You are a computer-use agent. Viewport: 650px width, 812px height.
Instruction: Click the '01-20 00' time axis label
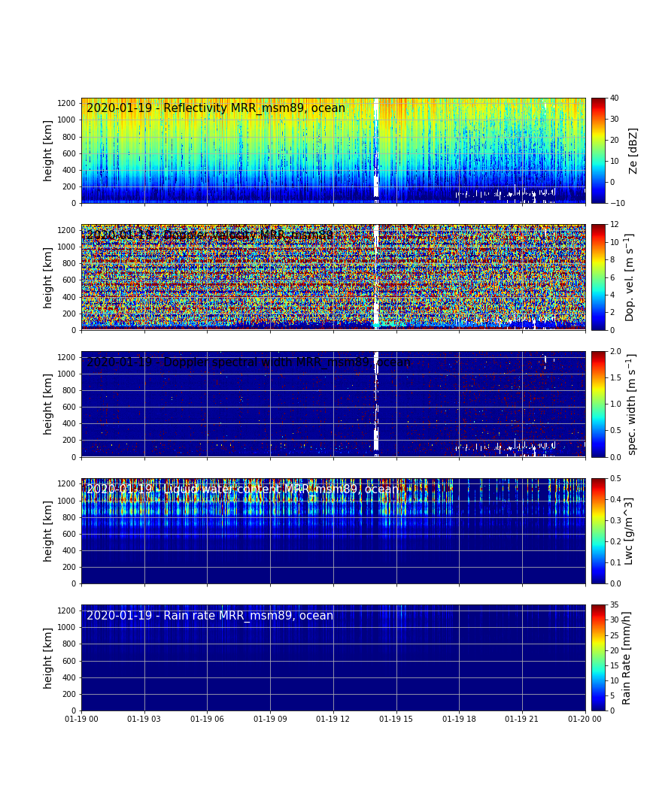point(585,720)
